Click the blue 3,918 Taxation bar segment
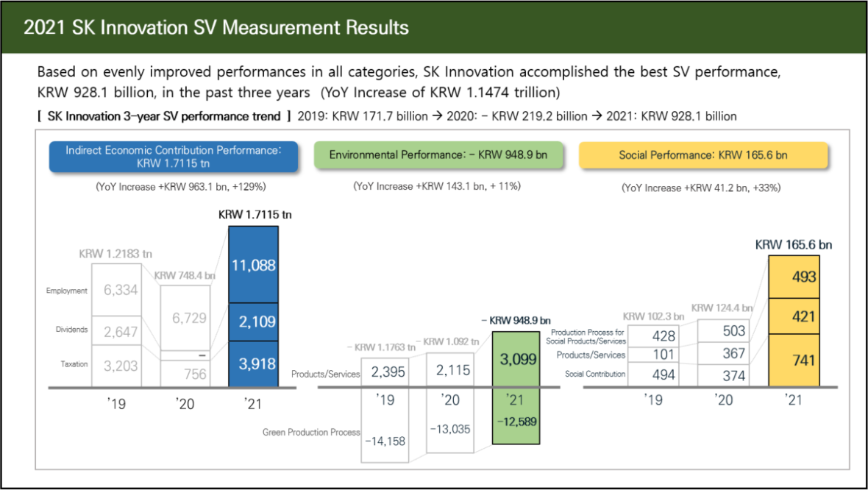This screenshot has height=490, width=868. 253,363
